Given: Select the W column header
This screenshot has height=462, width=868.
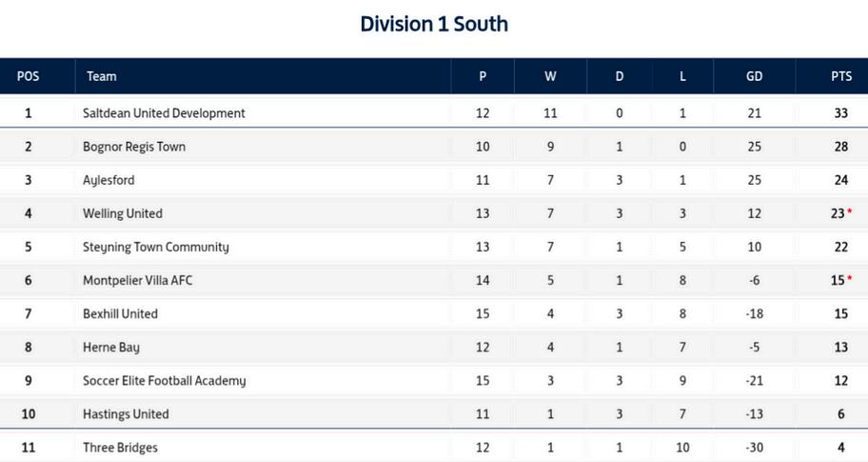Looking at the screenshot, I should point(550,76).
